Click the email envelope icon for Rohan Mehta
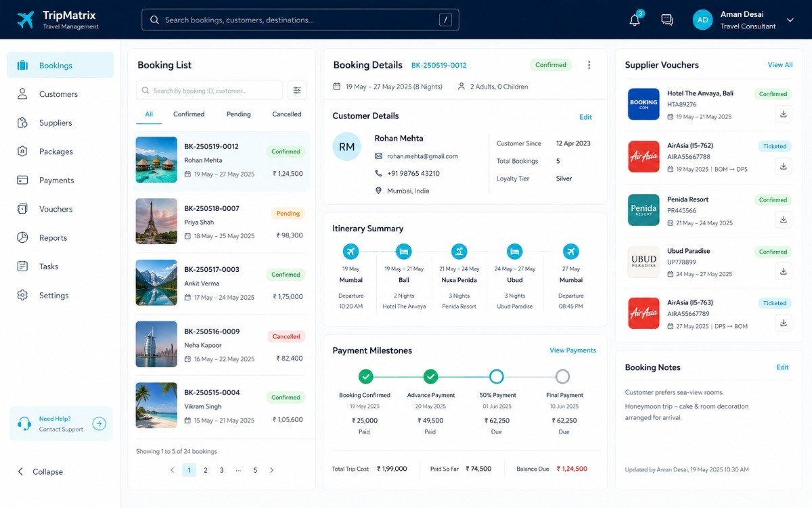The image size is (812, 508). (x=378, y=156)
